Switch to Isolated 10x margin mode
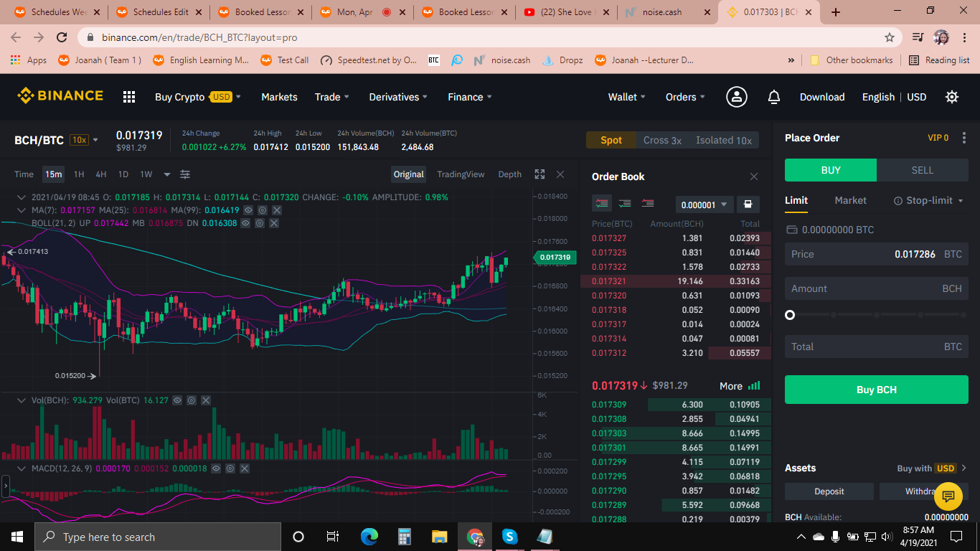 click(x=724, y=140)
